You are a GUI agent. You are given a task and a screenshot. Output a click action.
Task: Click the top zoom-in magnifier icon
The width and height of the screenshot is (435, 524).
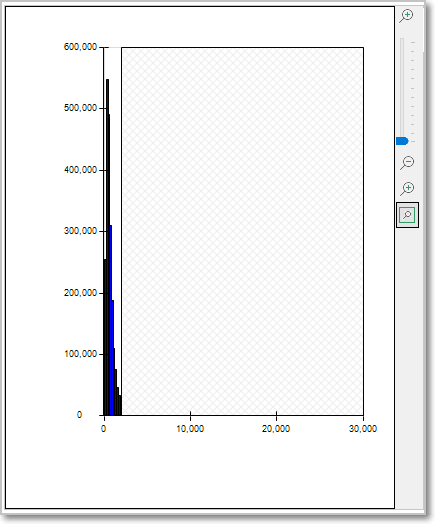(407, 16)
